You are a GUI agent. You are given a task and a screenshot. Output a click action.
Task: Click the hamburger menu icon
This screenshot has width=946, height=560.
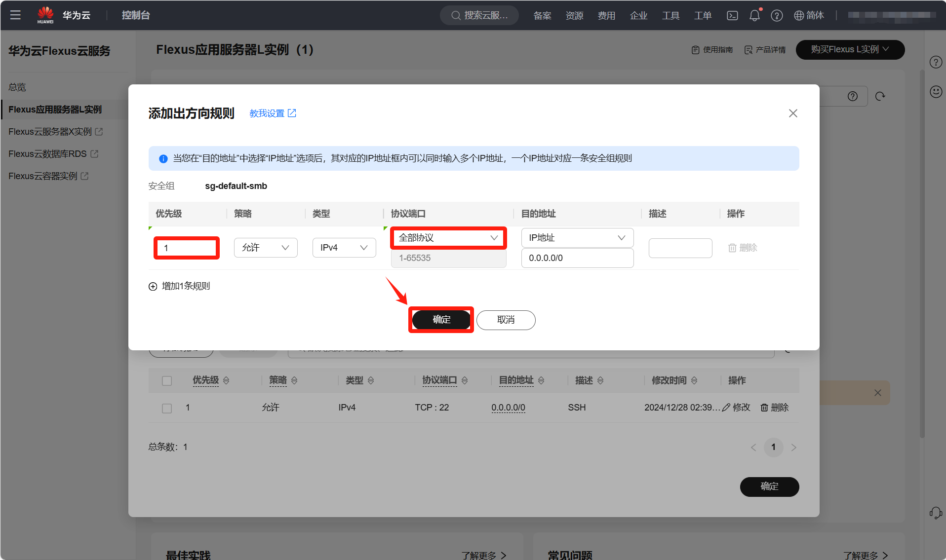click(15, 15)
